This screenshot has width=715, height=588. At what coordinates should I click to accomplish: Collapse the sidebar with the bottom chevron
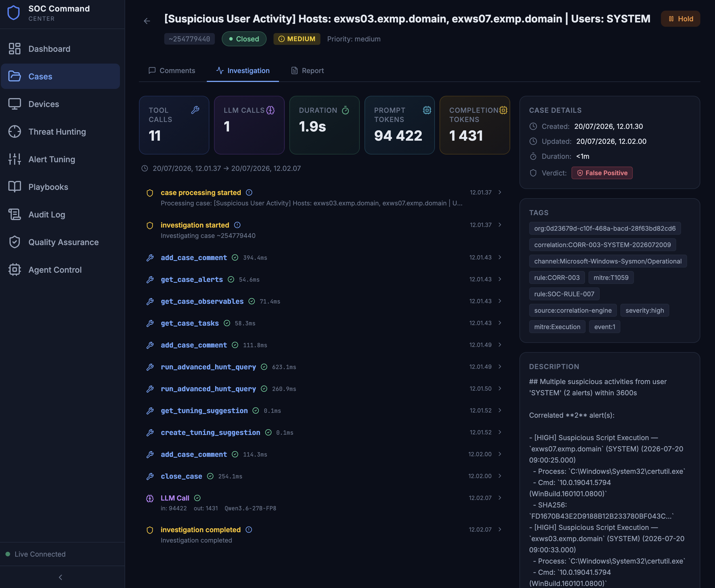click(x=61, y=577)
